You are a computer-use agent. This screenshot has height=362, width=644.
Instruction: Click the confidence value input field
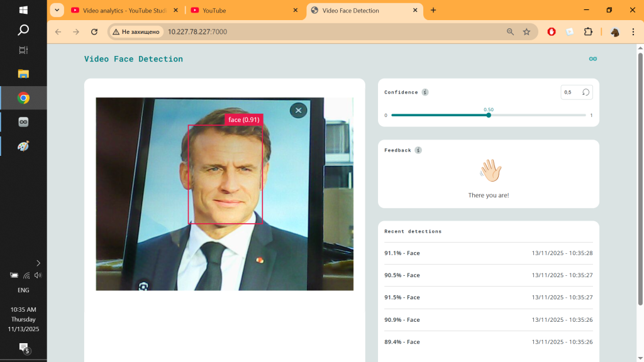(x=570, y=92)
